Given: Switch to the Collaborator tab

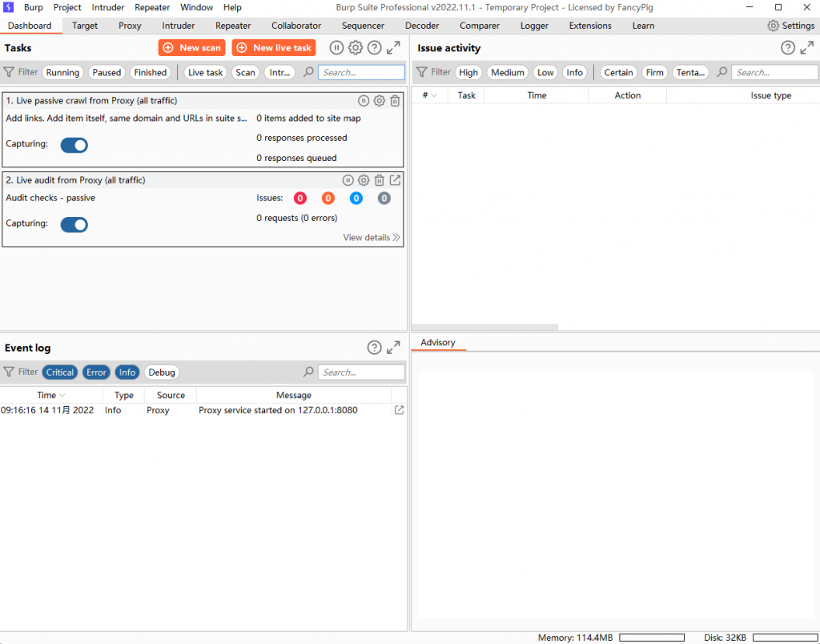Looking at the screenshot, I should pyautogui.click(x=296, y=26).
